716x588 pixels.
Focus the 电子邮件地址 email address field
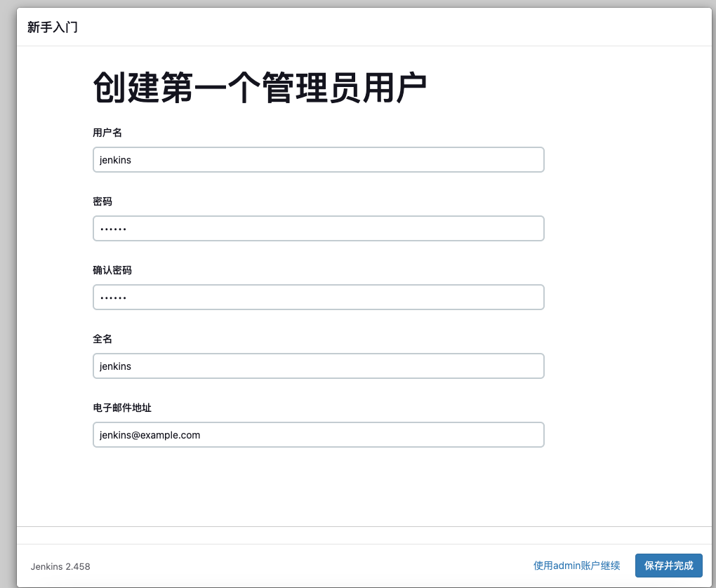(x=318, y=434)
